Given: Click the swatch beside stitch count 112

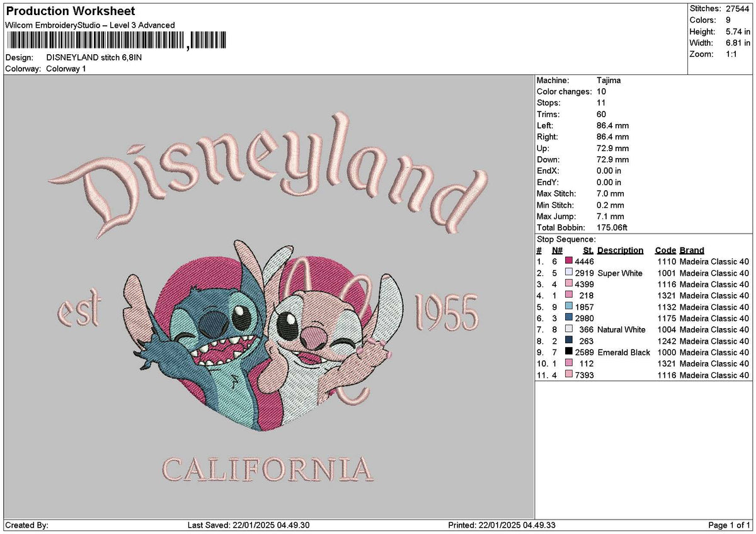Looking at the screenshot, I should tap(569, 363).
